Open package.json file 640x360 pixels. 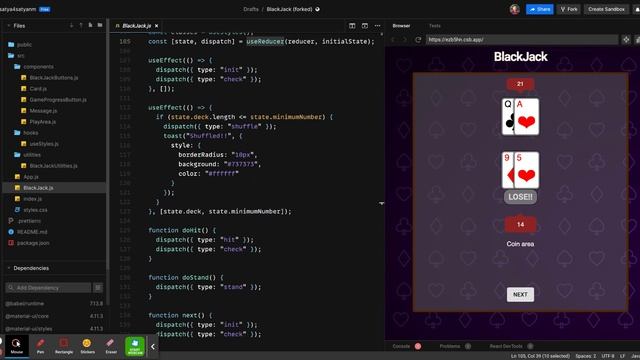click(33, 243)
